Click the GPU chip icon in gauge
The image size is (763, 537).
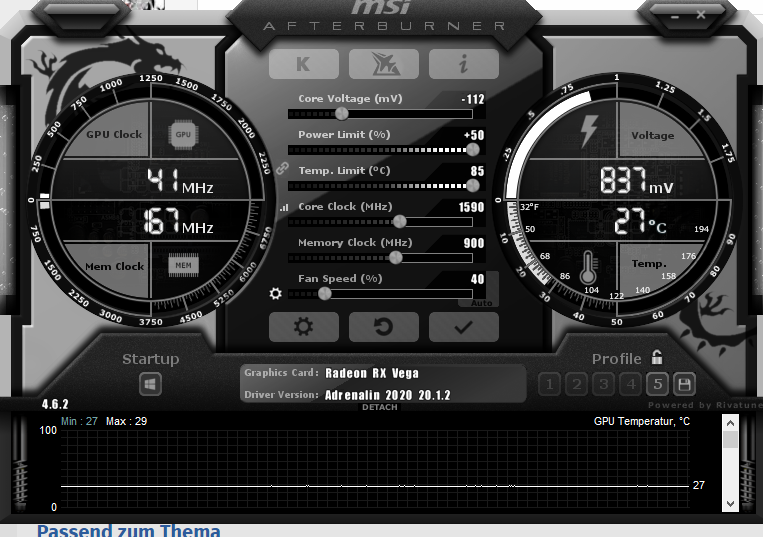coord(183,134)
